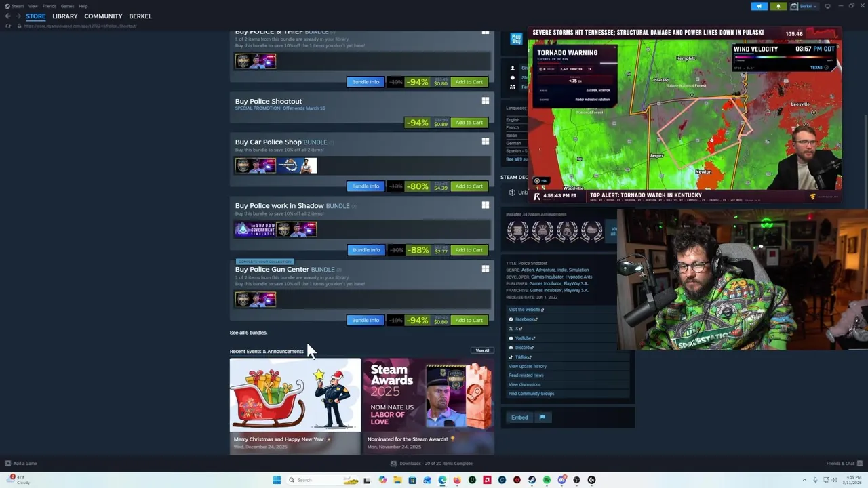Open Bundle info for Police Gun Center

point(366,320)
